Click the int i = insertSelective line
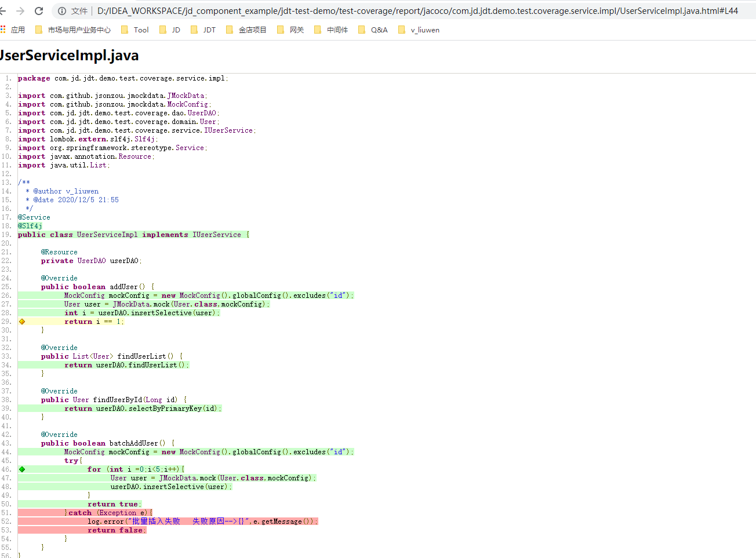Image resolution: width=756 pixels, height=558 pixels. click(x=143, y=313)
